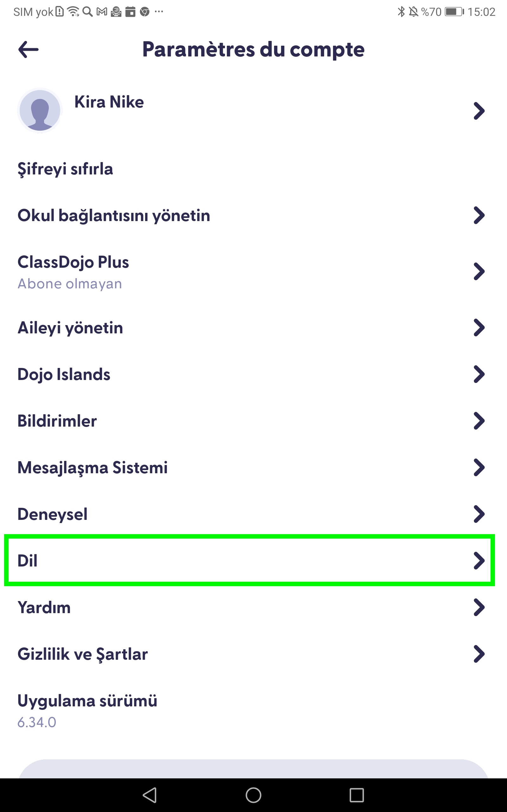
Task: Tap the chevron next to Yardım
Action: pos(479,607)
